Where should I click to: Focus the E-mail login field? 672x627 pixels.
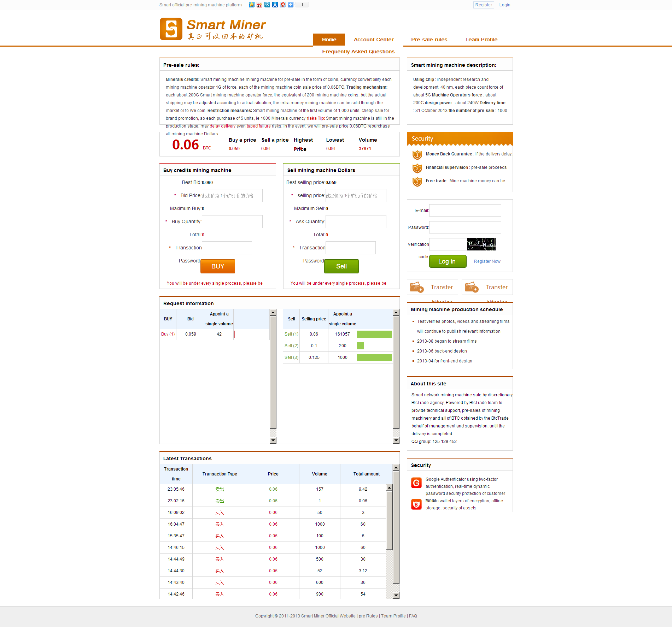click(465, 211)
